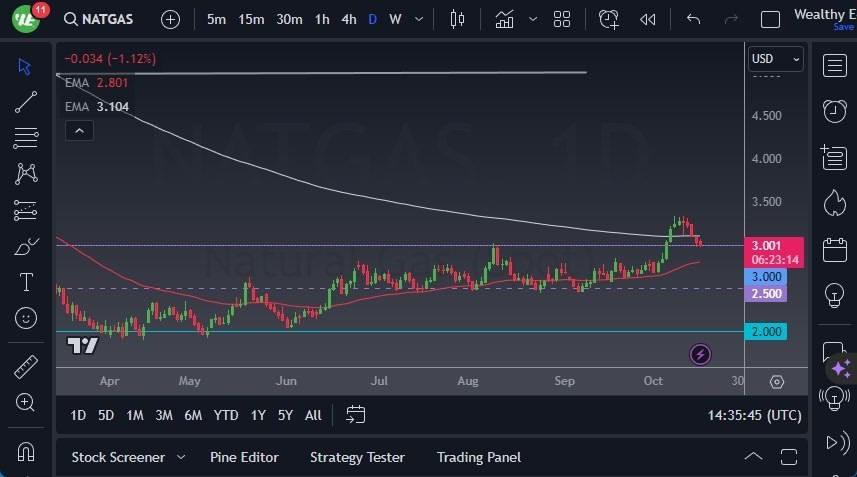
Task: Set chart range to YTD
Action: coord(226,415)
